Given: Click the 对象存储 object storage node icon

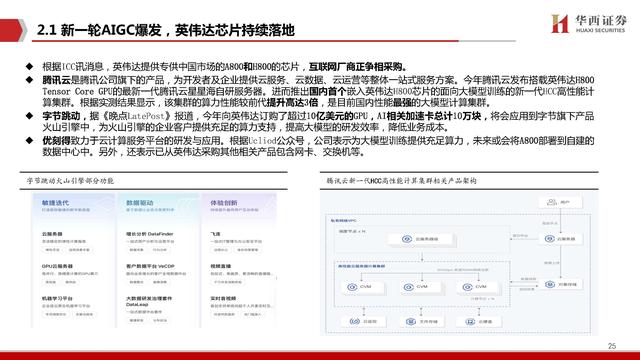Looking at the screenshot, I should tap(550, 284).
